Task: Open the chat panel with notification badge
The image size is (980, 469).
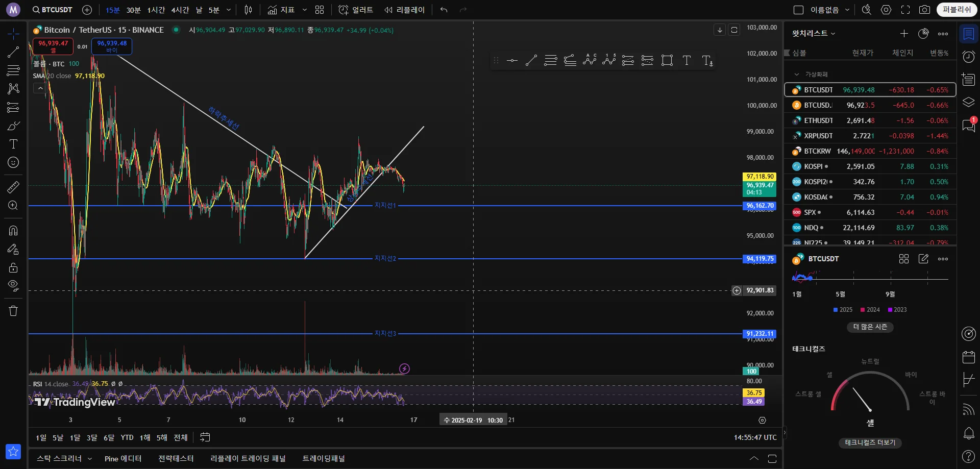Action: (968, 125)
